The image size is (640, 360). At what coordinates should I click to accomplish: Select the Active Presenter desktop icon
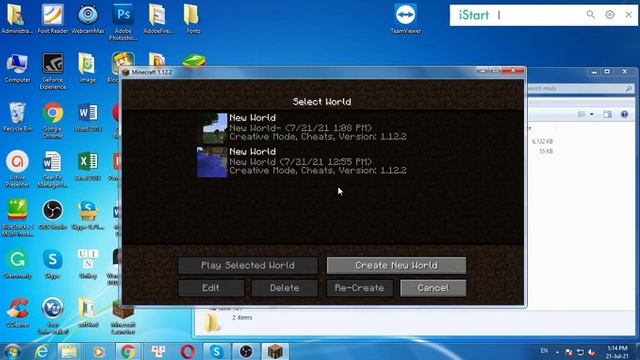pyautogui.click(x=17, y=169)
